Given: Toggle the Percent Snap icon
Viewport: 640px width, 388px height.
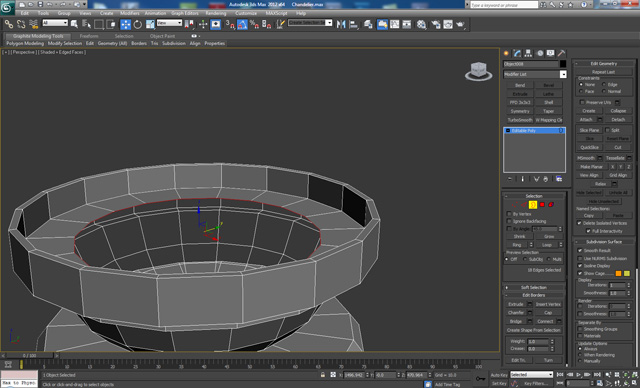Looking at the screenshot, I should click(254, 24).
